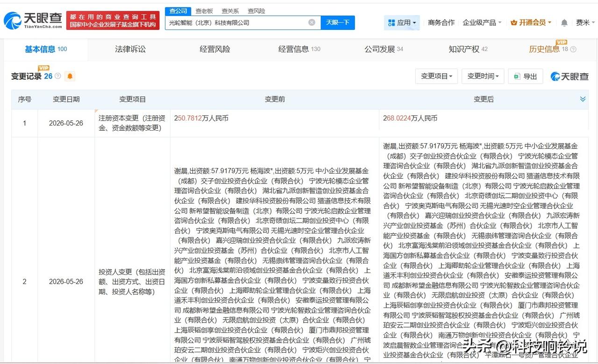This screenshot has height=364, width=598.
Task: Select the 法律诉讼 tab
Action: point(130,49)
